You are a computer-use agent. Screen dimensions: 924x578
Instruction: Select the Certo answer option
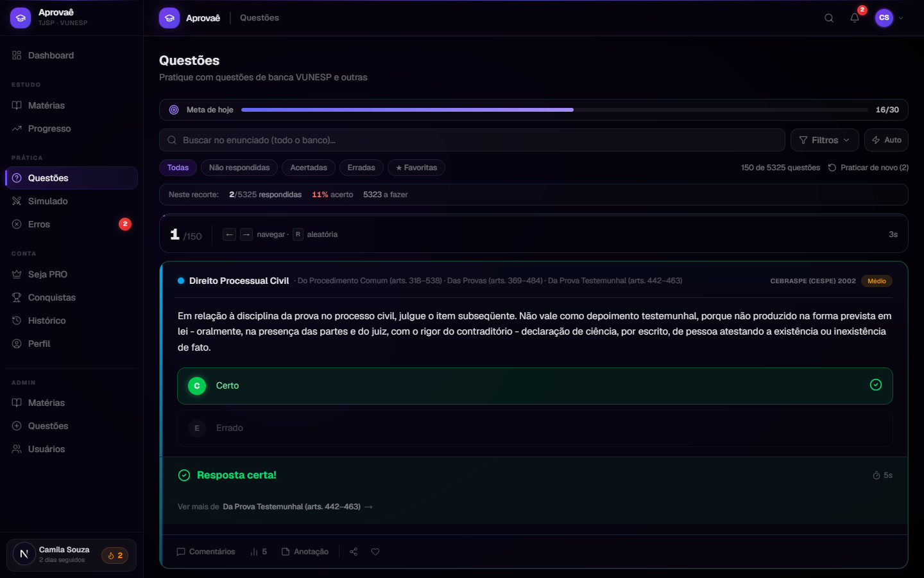[x=535, y=386]
